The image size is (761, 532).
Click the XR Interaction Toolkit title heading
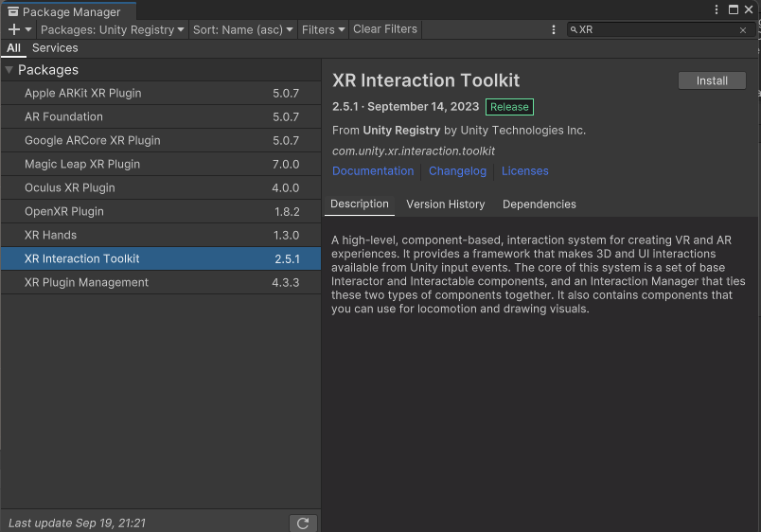coord(426,80)
